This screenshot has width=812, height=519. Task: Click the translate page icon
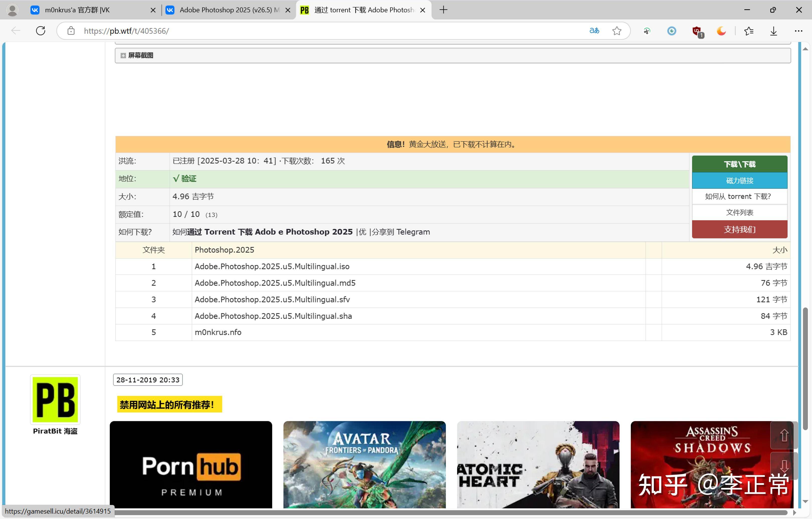(x=594, y=31)
